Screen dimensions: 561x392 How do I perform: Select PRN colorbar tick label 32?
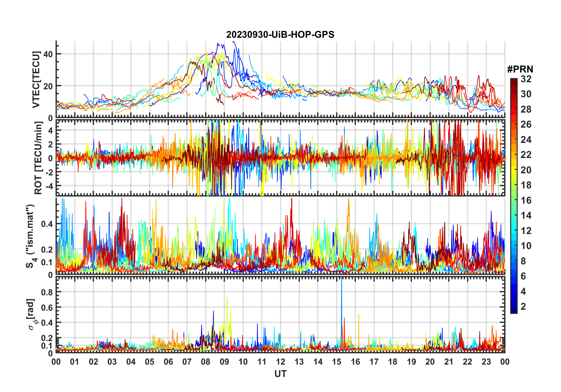pos(526,79)
